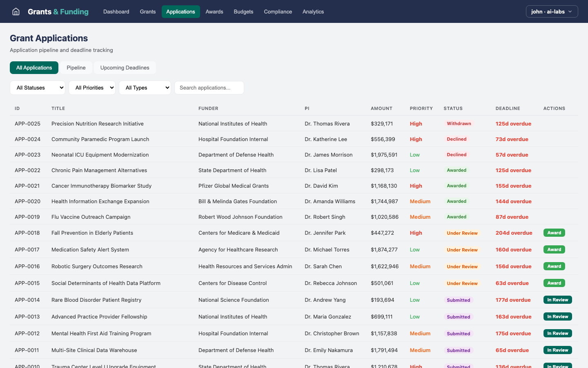The height and width of the screenshot is (368, 588).
Task: Click the home icon in the navigation bar
Action: tap(16, 11)
